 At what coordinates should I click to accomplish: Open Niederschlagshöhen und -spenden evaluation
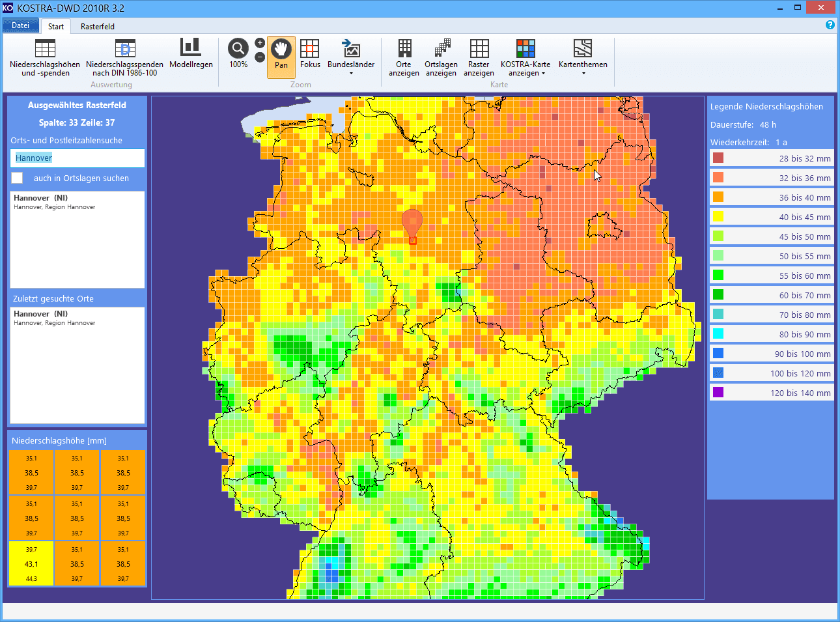coord(45,57)
